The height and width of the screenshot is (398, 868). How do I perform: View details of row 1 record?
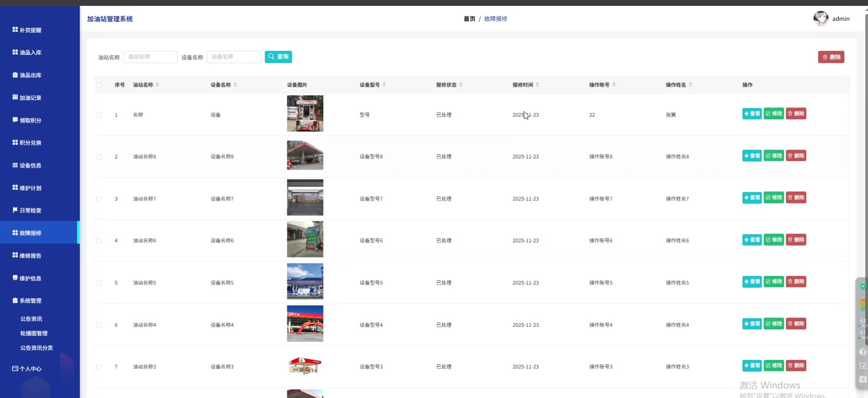pos(752,114)
